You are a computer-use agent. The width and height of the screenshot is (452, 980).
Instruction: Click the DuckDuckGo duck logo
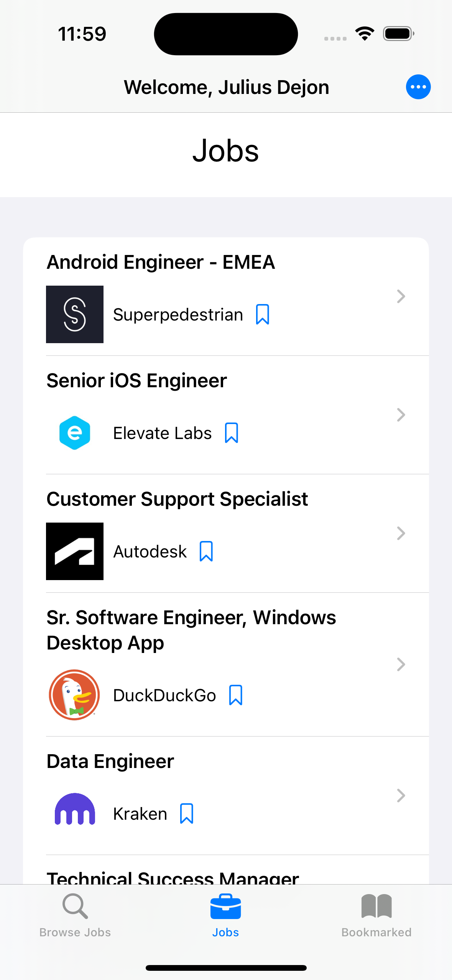pos(75,695)
